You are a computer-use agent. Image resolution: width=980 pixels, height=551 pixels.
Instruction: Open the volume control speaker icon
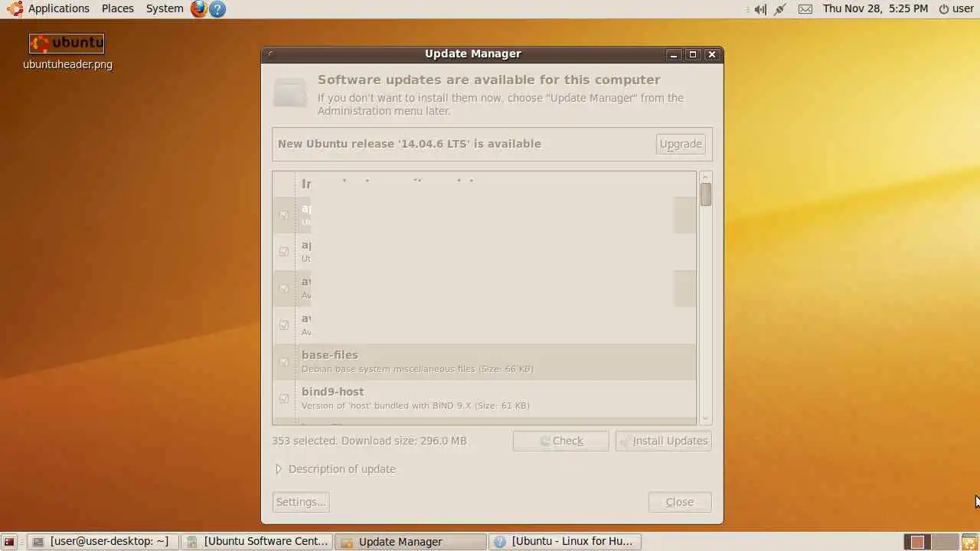coord(759,9)
